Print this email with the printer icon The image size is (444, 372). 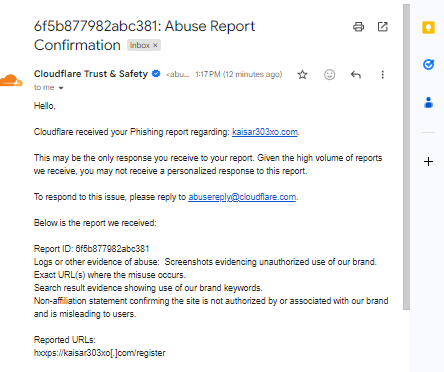pyautogui.click(x=358, y=27)
